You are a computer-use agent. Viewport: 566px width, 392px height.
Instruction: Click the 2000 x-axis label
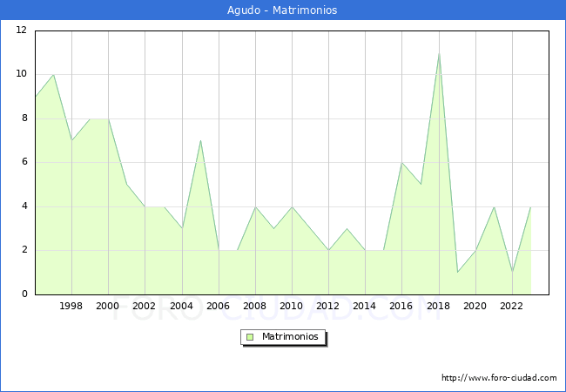click(x=107, y=306)
